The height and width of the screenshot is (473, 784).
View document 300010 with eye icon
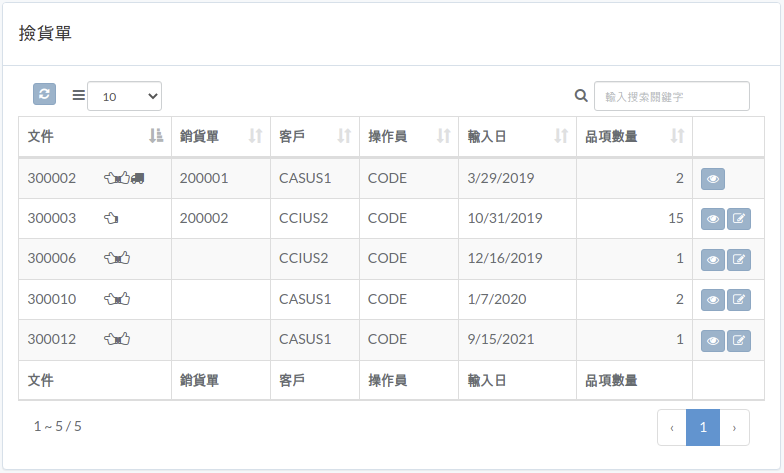pos(713,300)
